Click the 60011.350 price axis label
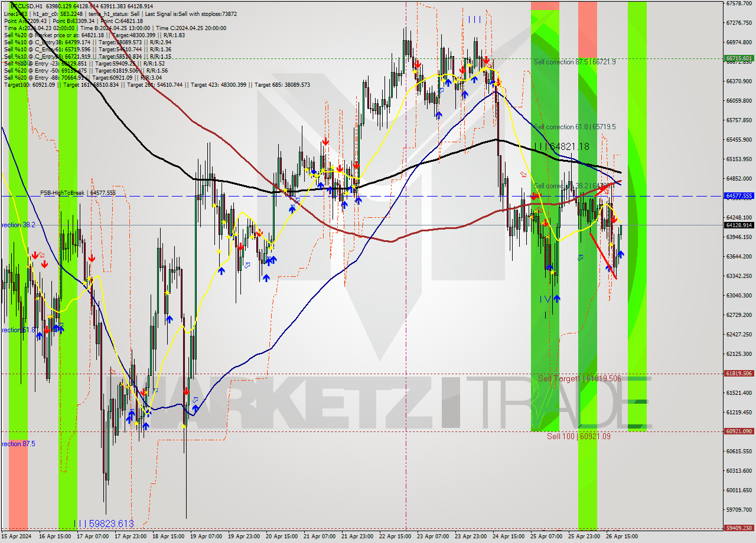 pos(739,490)
